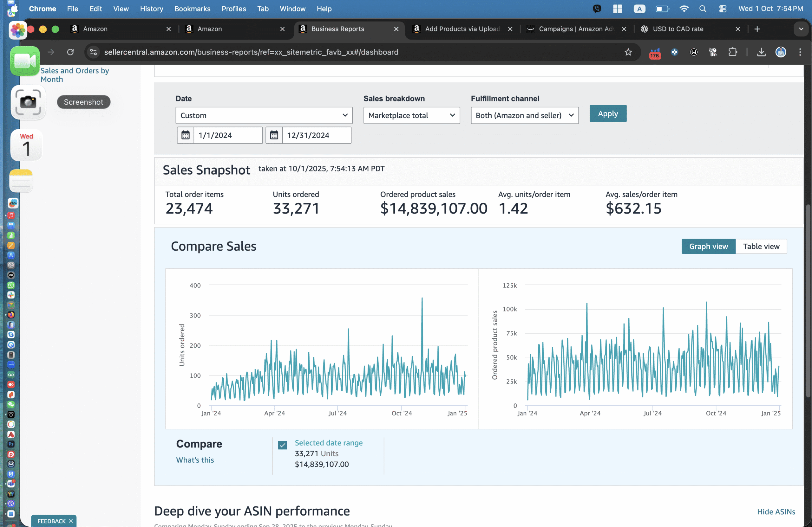This screenshot has height=527, width=812.
Task: Open the Chrome extensions puzzle icon
Action: [733, 52]
